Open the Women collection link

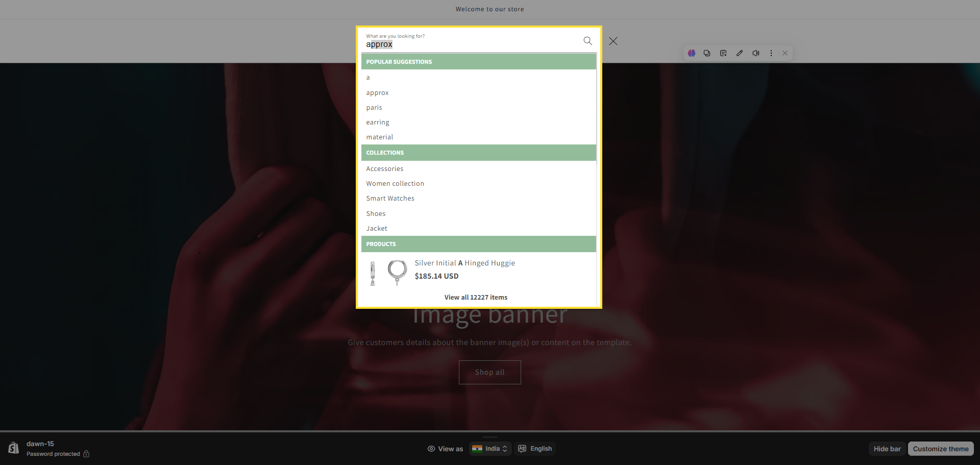pyautogui.click(x=395, y=184)
